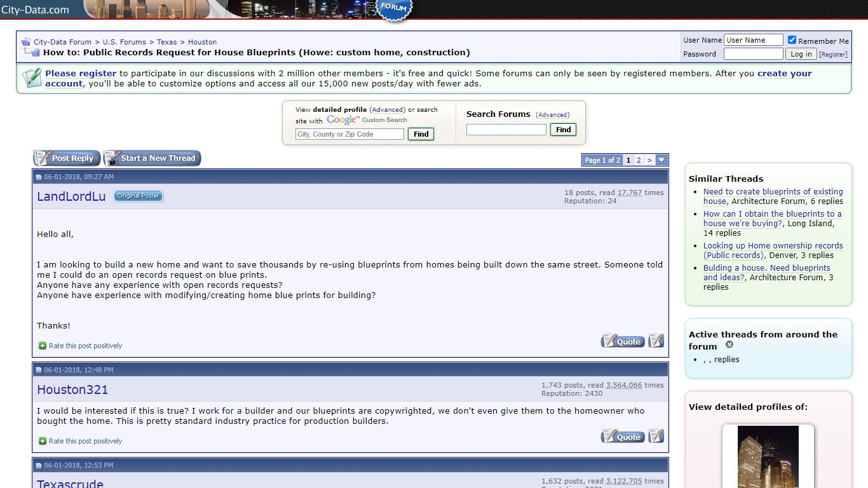Click the Original Poster badge
Viewport: 868px width, 488px height.
[x=139, y=196]
